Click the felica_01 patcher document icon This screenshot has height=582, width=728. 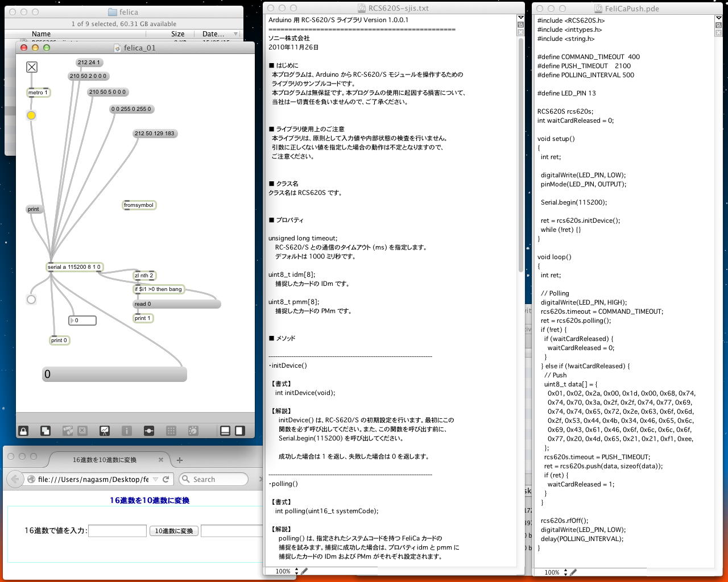point(118,48)
